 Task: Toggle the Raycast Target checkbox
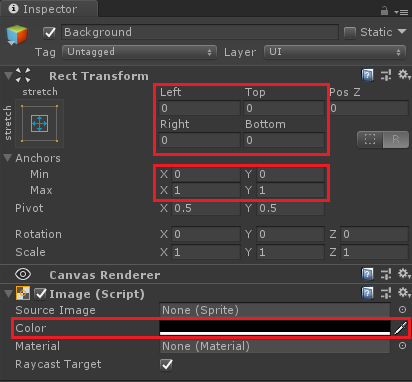166,364
